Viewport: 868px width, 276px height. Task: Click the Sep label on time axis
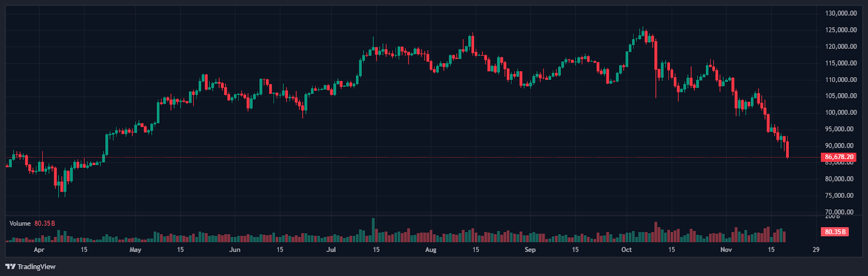coord(530,250)
